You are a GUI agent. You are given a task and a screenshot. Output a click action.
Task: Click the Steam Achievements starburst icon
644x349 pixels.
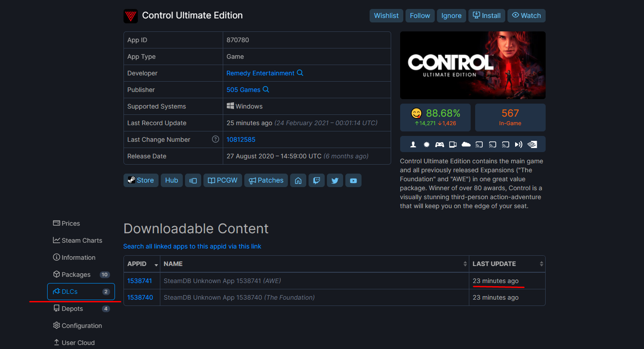click(426, 144)
